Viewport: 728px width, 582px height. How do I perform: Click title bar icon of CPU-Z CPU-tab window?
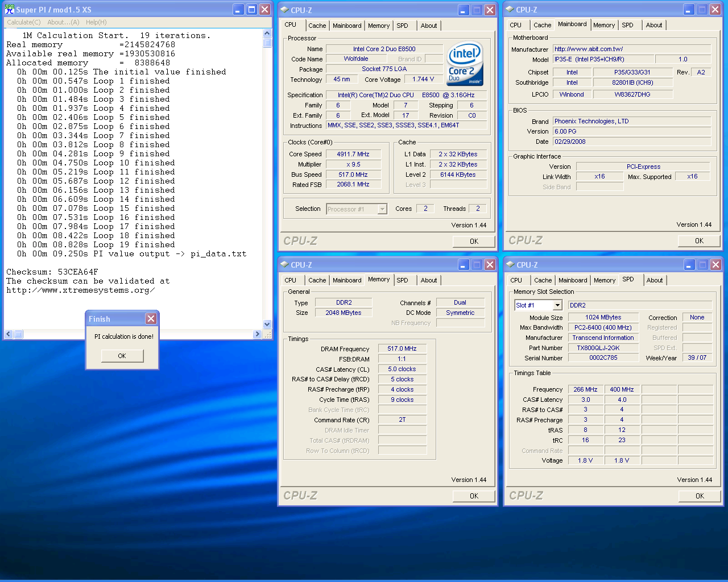pos(284,10)
